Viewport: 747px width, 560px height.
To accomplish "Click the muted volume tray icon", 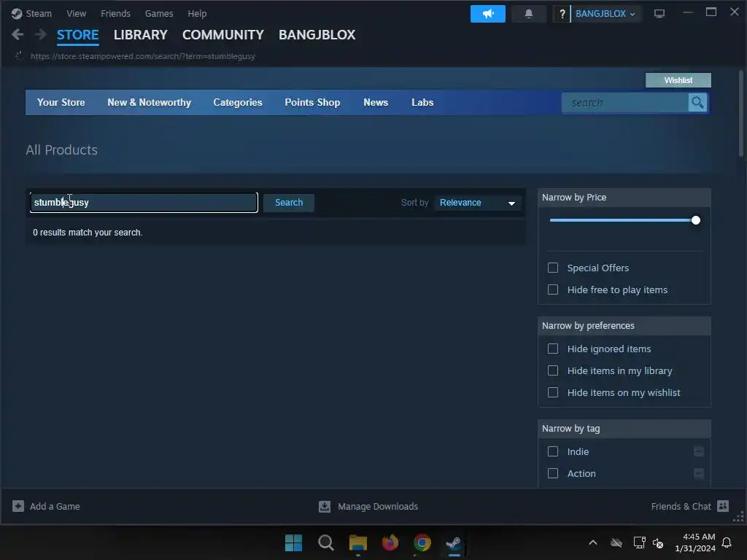I will (658, 542).
